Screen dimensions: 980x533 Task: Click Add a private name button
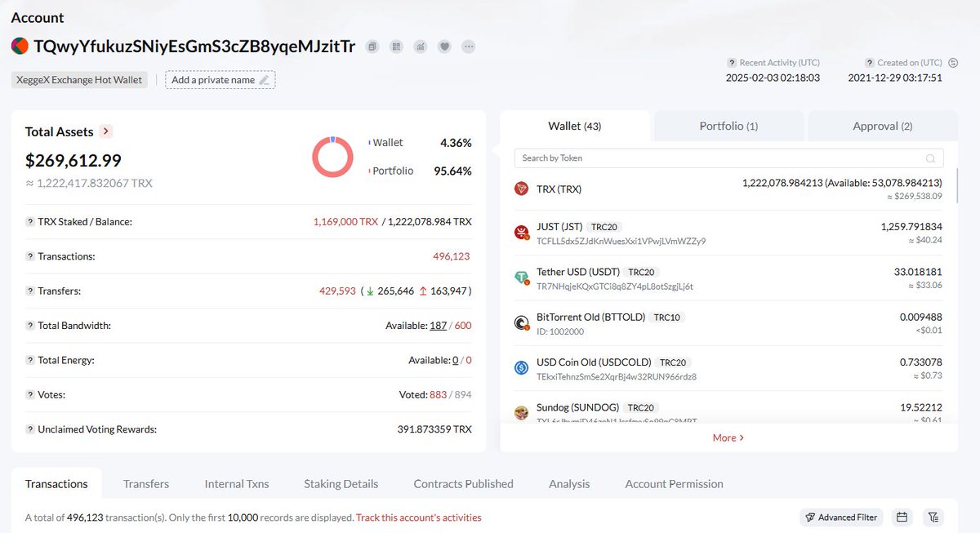[x=220, y=80]
